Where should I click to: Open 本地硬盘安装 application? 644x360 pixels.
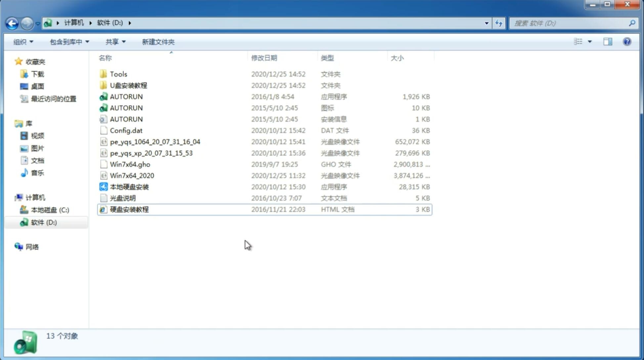pos(129,187)
